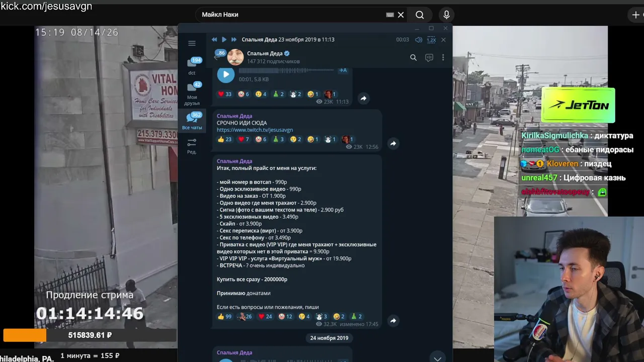Minimize the Telegram window
Image resolution: width=644 pixels, height=362 pixels.
point(417,29)
